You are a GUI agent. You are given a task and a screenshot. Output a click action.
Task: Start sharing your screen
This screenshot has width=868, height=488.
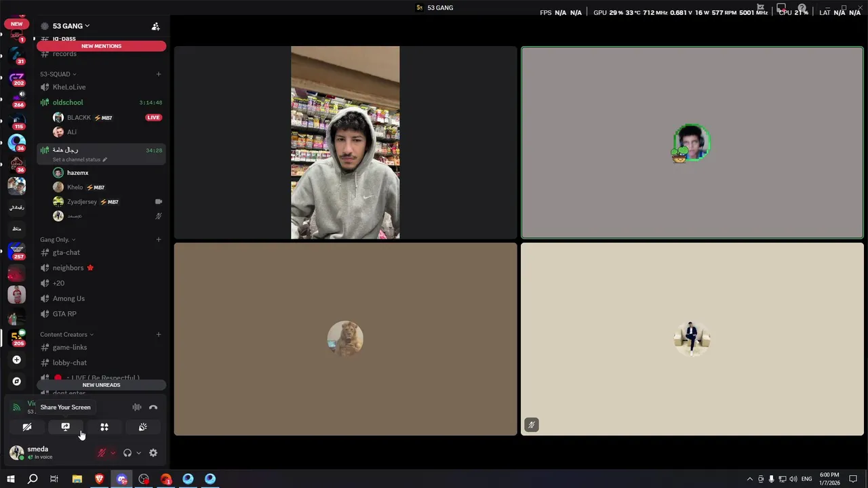66,427
